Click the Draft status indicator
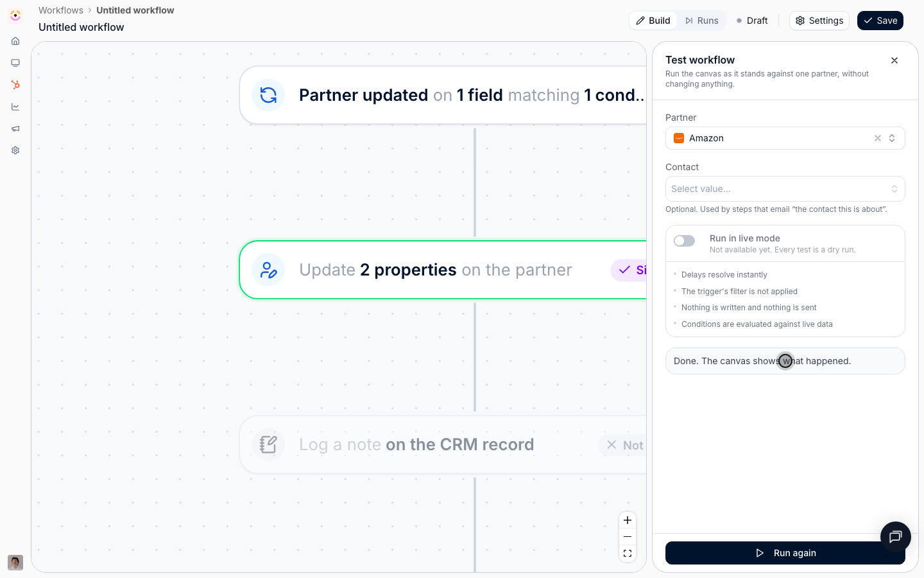This screenshot has width=924, height=578. (x=752, y=21)
